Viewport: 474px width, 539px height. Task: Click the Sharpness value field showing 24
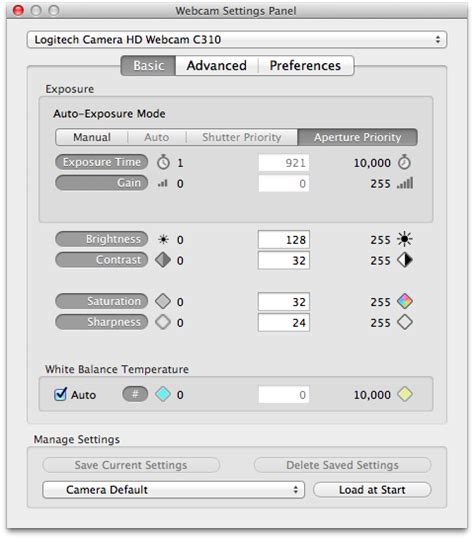tap(284, 323)
